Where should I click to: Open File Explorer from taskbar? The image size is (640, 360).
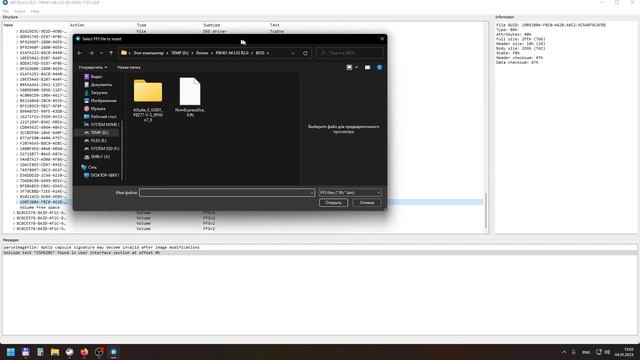click(55, 352)
